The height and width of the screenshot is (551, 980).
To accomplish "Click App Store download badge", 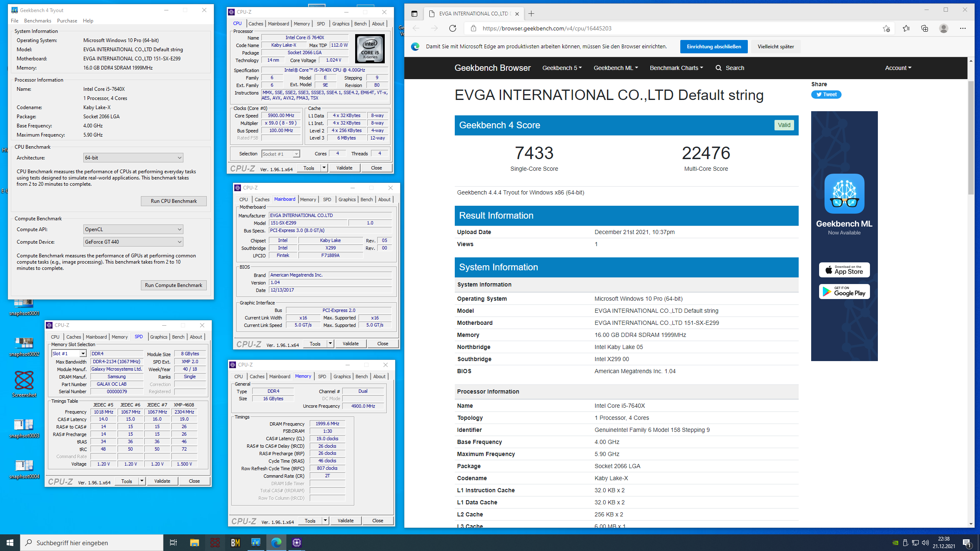I will coord(844,270).
